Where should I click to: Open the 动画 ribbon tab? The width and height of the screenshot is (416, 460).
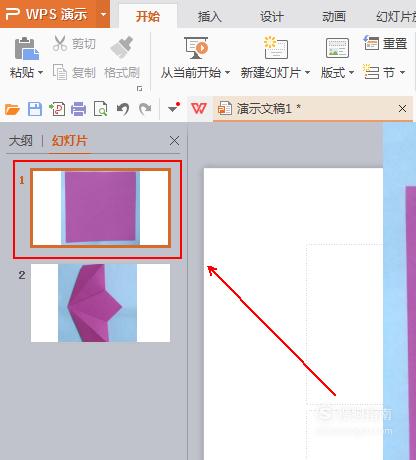pos(334,16)
